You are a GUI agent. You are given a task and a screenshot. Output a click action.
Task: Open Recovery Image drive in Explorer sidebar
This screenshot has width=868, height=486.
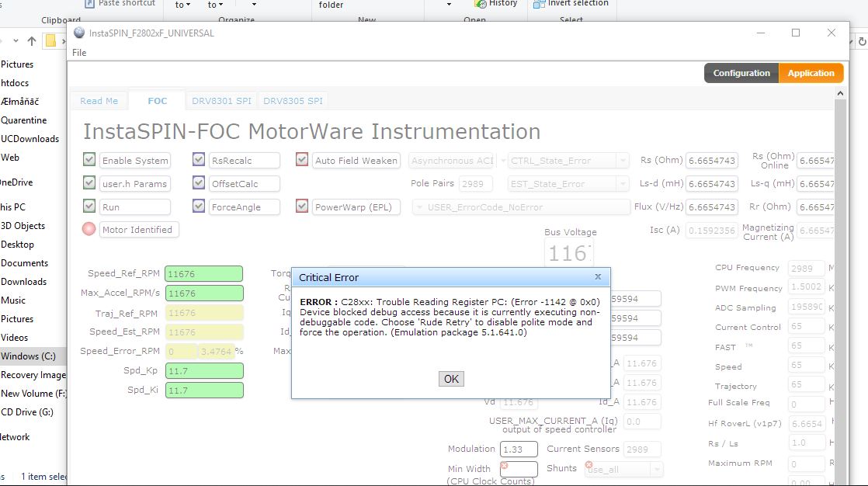33,375
